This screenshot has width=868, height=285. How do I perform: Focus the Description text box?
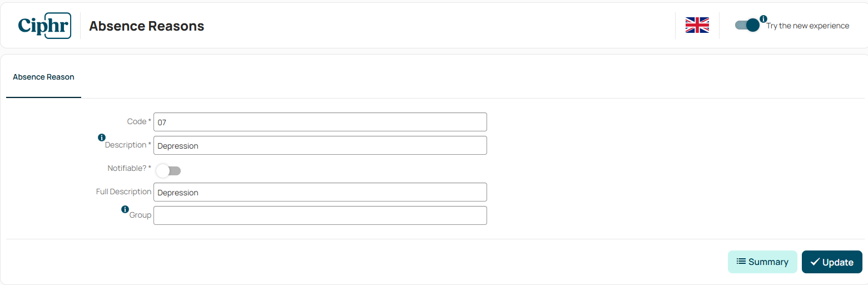(320, 145)
